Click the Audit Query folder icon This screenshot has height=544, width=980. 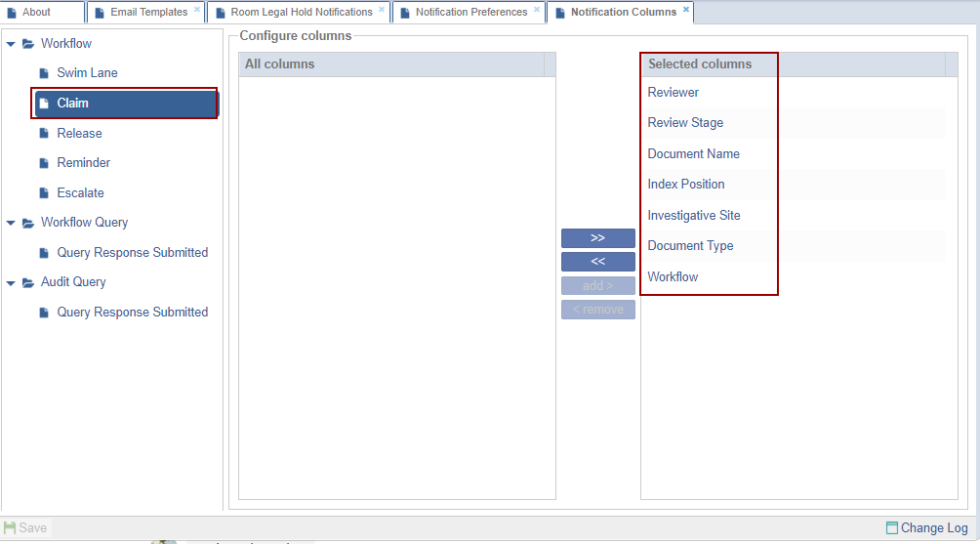(28, 282)
